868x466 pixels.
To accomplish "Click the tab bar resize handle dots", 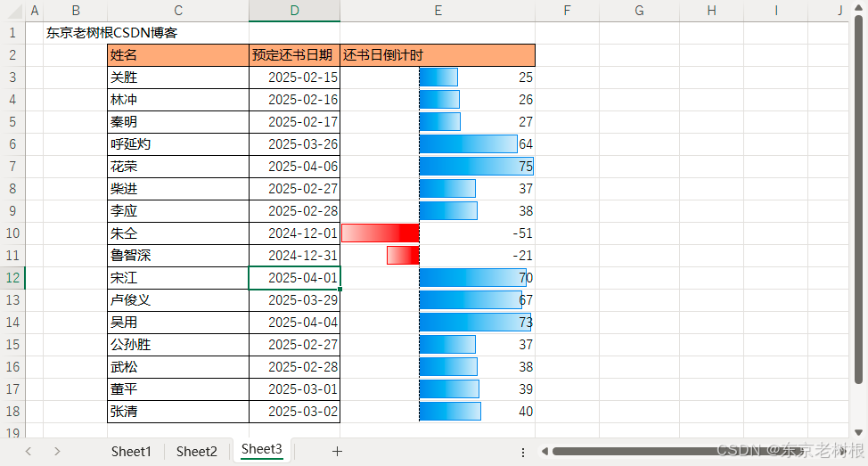I will tap(523, 452).
